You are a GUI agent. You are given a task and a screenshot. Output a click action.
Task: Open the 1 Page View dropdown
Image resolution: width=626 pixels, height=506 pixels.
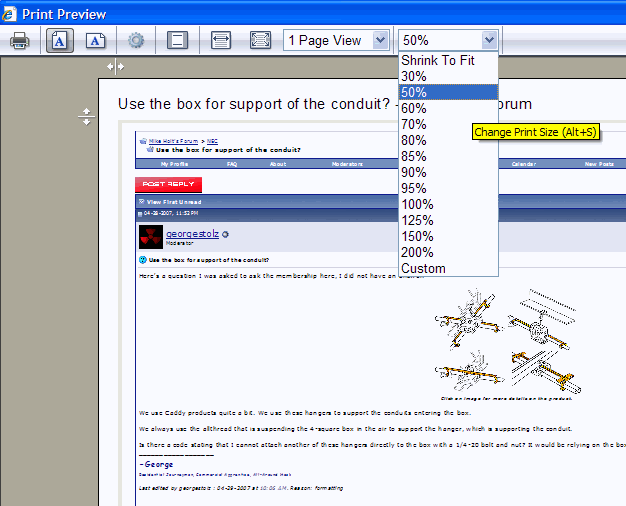pos(336,40)
